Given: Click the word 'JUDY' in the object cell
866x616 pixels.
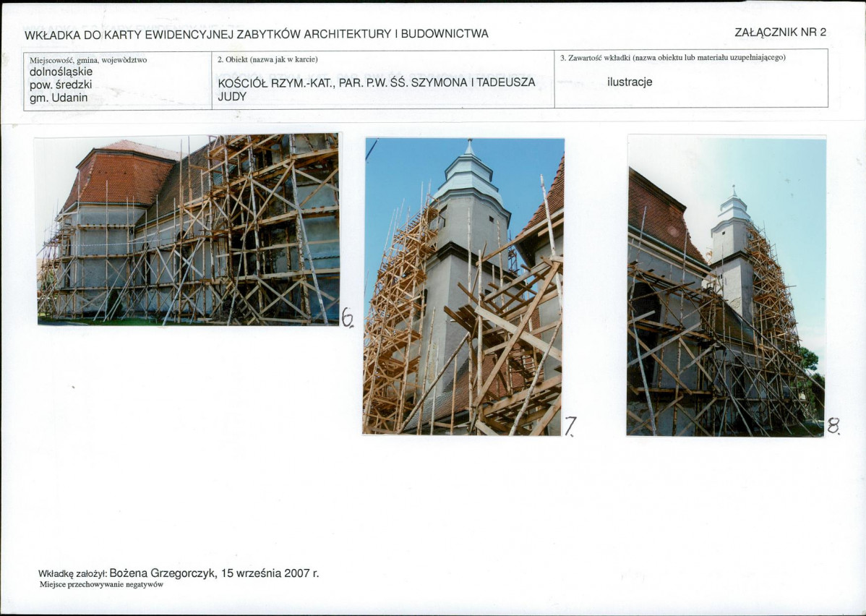Looking at the screenshot, I should (232, 95).
